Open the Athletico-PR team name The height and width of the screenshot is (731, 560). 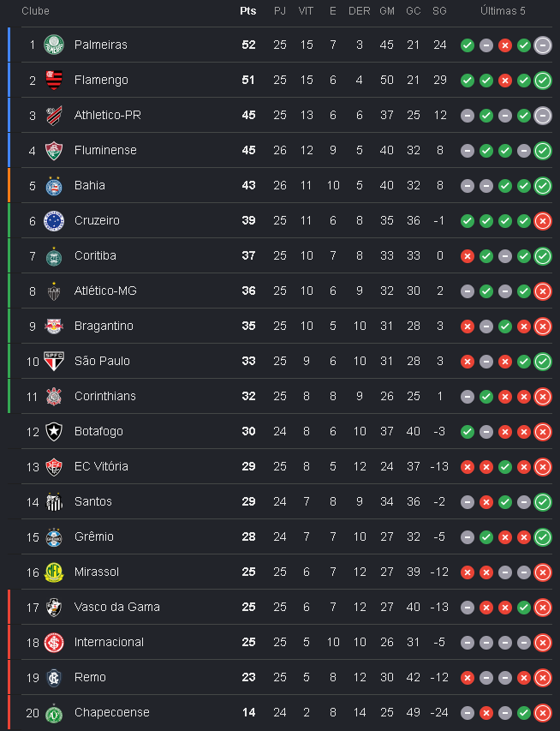[108, 115]
